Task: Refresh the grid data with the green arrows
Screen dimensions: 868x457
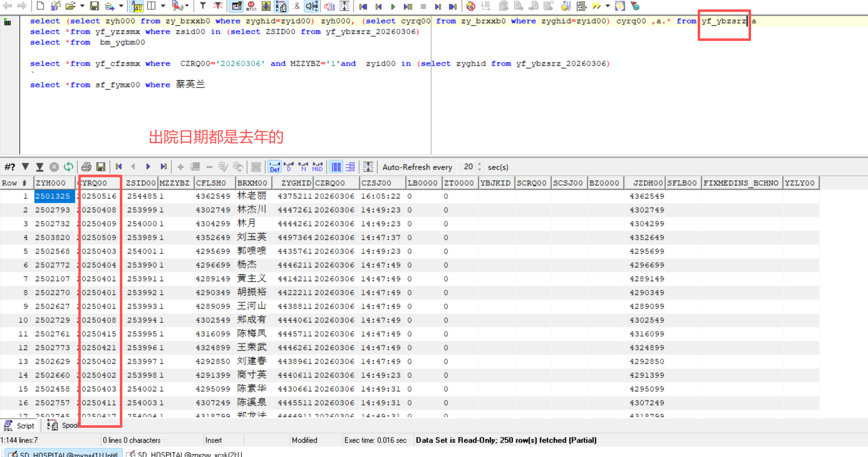Action: [x=68, y=167]
